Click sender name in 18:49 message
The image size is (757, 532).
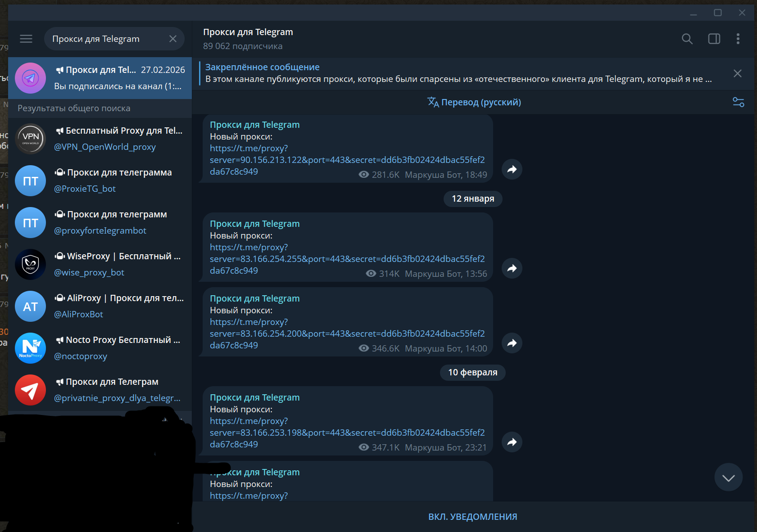point(255,125)
